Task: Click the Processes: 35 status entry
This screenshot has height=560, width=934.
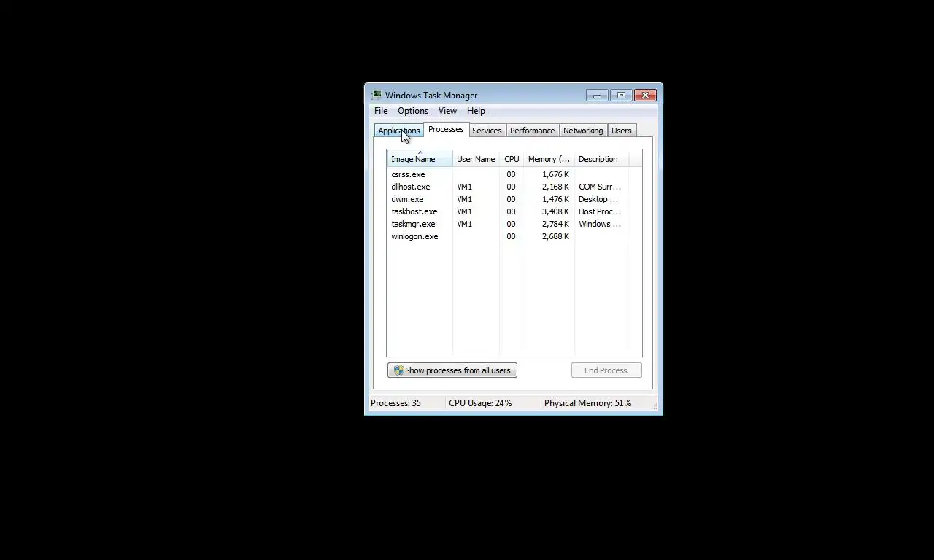Action: point(395,403)
